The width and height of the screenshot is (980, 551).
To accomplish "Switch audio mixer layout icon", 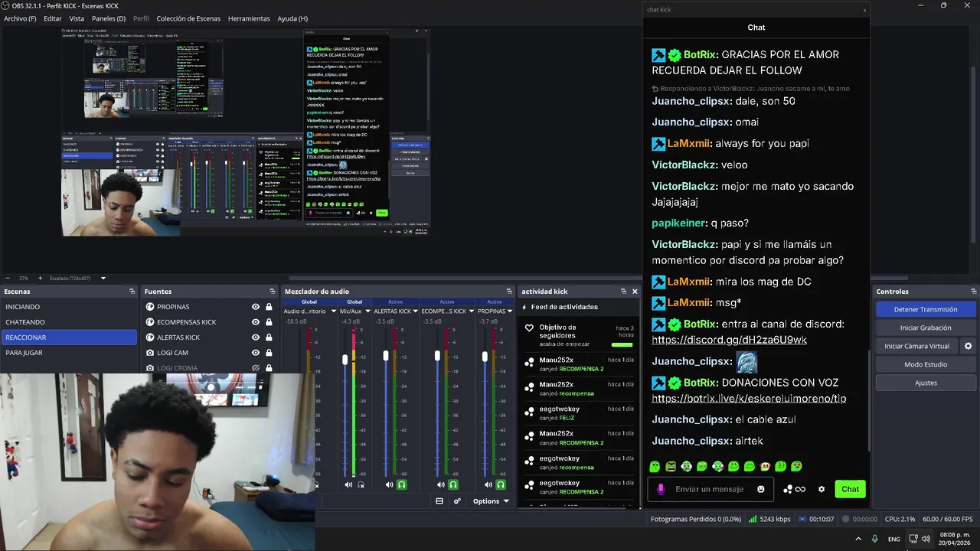I will pos(439,501).
